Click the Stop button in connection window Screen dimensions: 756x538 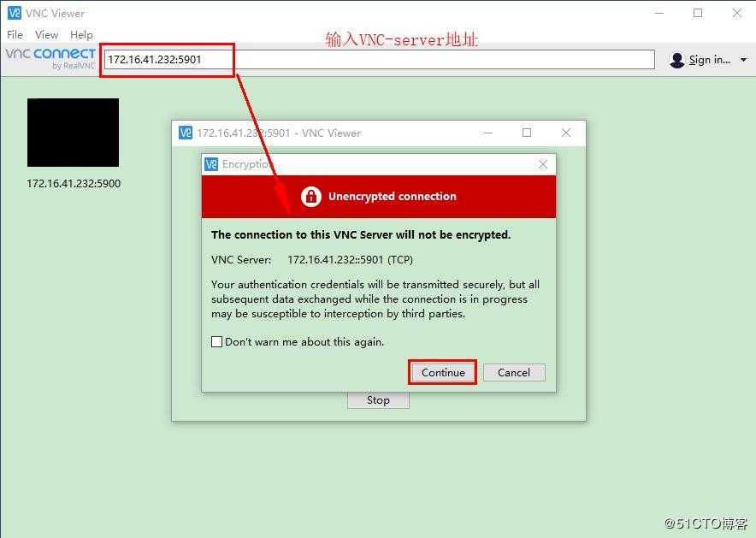click(378, 400)
